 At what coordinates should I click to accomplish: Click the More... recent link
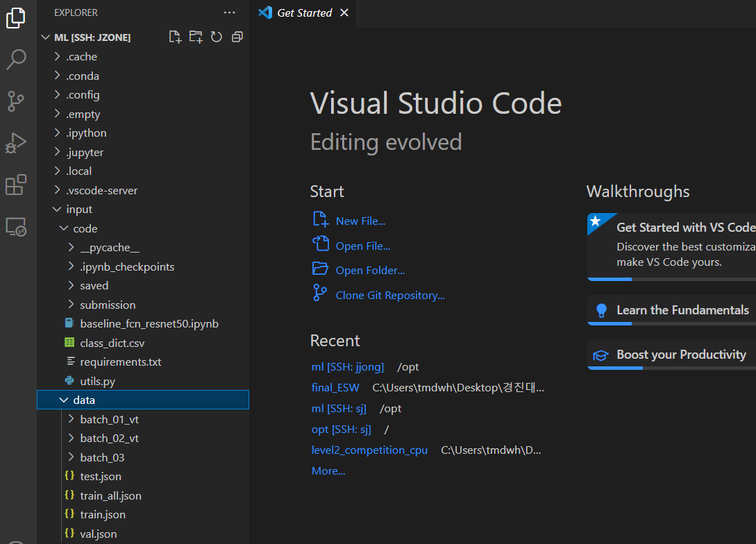(x=328, y=471)
